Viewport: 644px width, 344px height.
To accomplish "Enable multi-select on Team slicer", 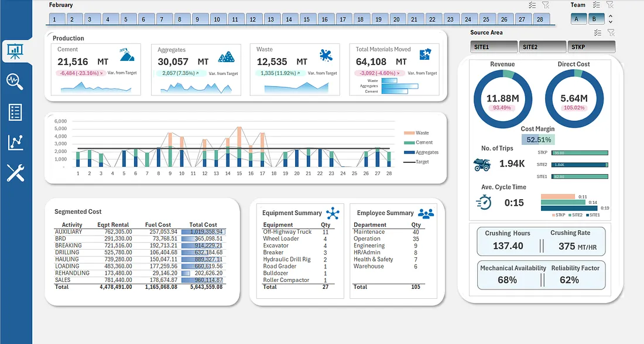I will coord(597,5).
